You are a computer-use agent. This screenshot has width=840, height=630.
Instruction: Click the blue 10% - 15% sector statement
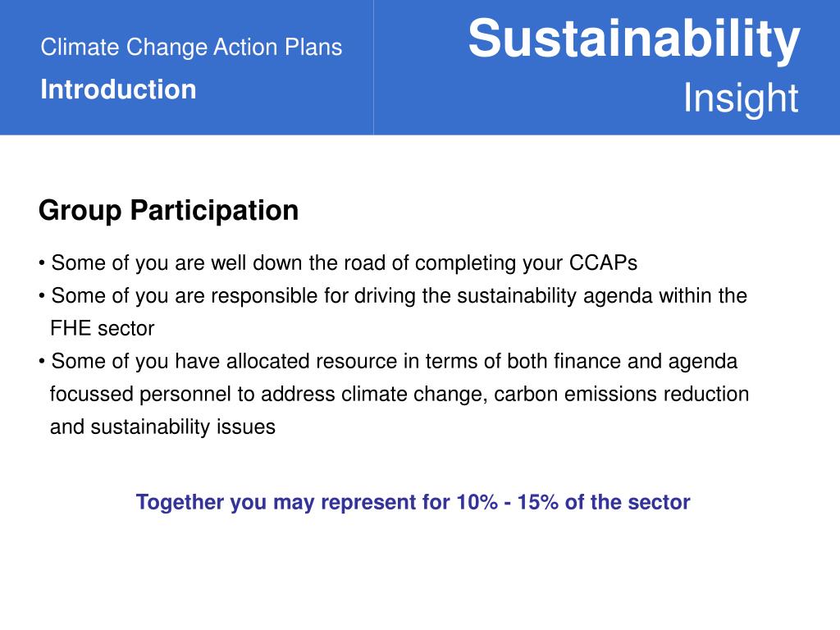[413, 503]
